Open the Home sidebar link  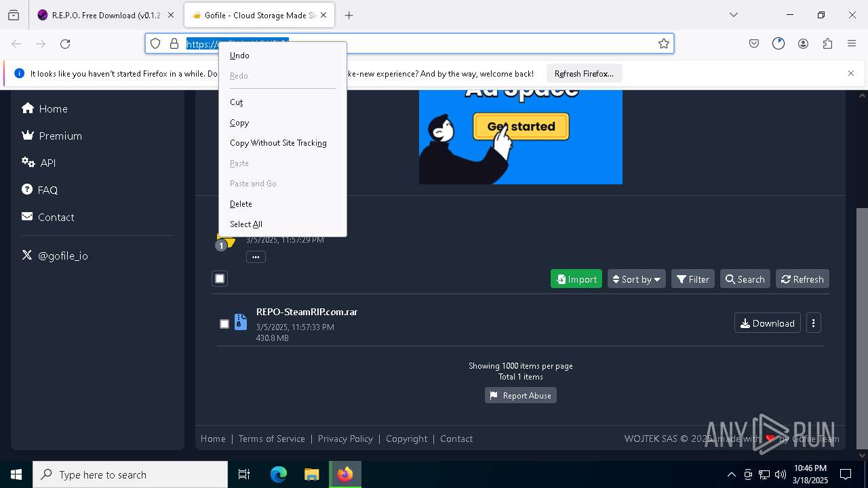point(45,108)
